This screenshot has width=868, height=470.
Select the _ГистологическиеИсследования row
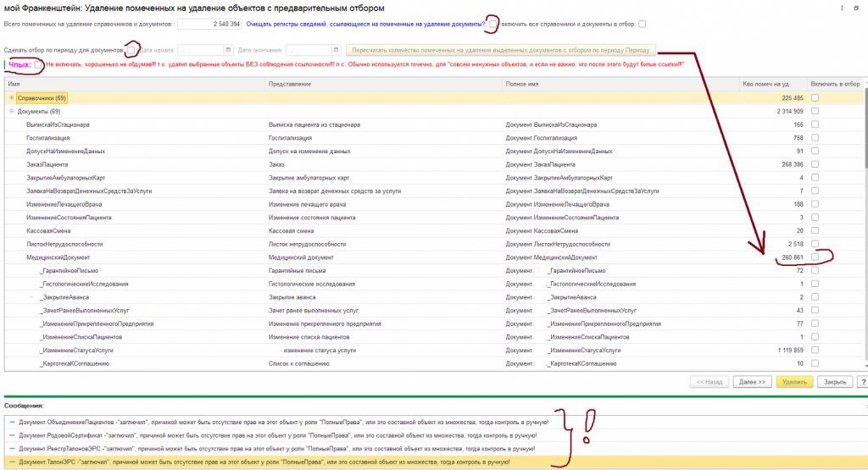pyautogui.click(x=434, y=284)
